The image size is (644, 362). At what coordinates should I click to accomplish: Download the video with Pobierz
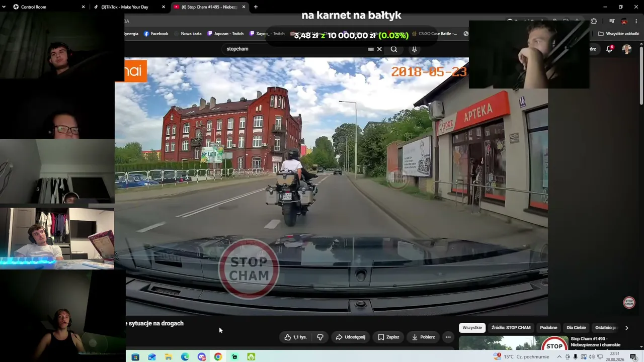pyautogui.click(x=423, y=337)
